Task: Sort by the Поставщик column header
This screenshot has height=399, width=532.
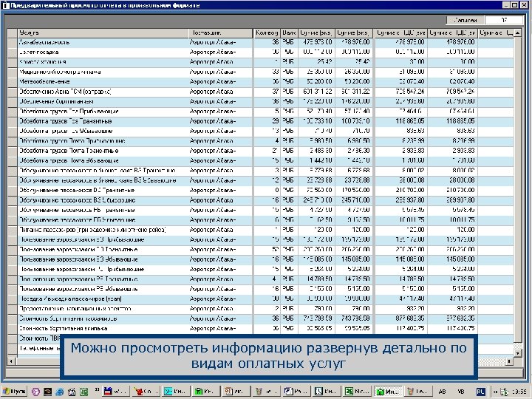Action: 220,33
